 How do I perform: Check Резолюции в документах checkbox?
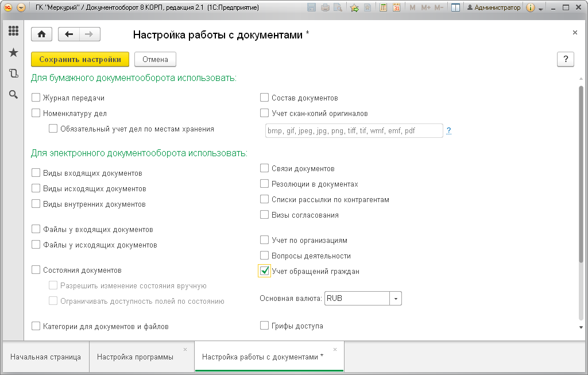[264, 183]
